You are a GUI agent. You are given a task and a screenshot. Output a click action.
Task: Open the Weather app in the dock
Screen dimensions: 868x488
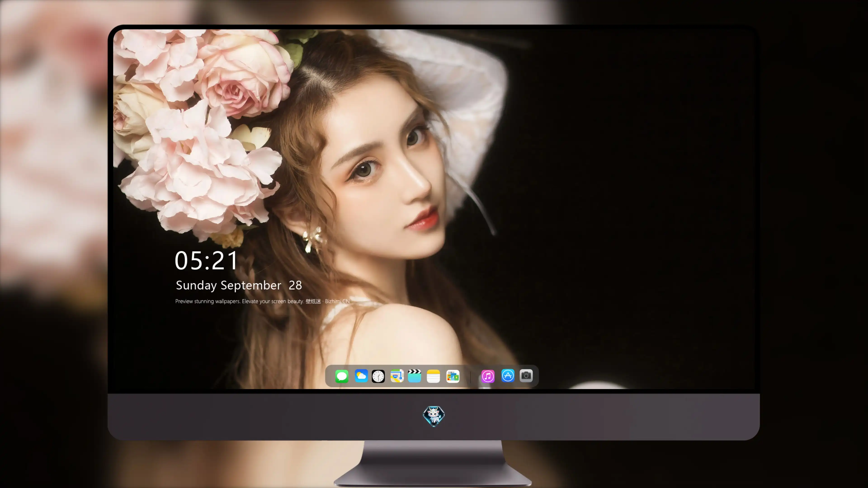click(361, 376)
